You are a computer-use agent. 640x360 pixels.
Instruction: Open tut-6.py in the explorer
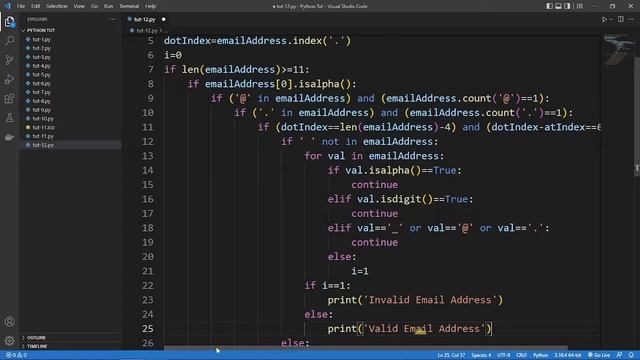pyautogui.click(x=41, y=84)
